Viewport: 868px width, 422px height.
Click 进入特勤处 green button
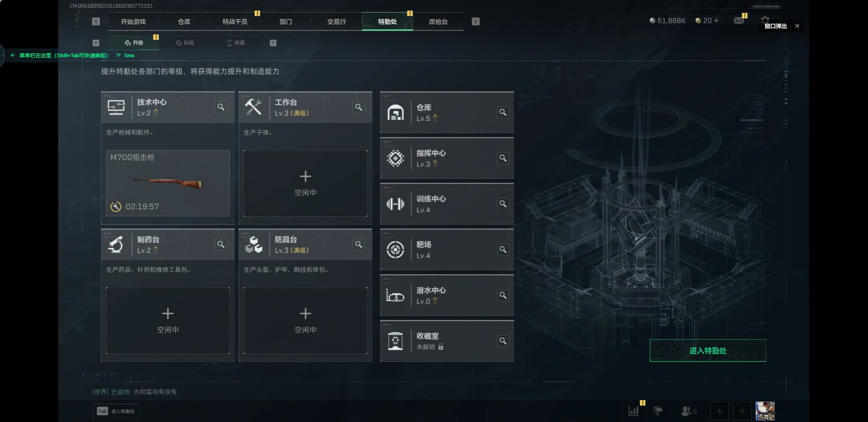708,350
